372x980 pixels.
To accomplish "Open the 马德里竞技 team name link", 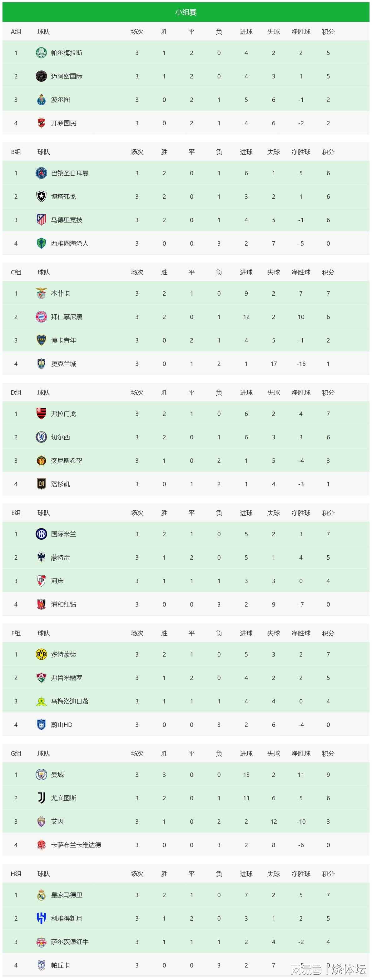I will click(x=67, y=220).
